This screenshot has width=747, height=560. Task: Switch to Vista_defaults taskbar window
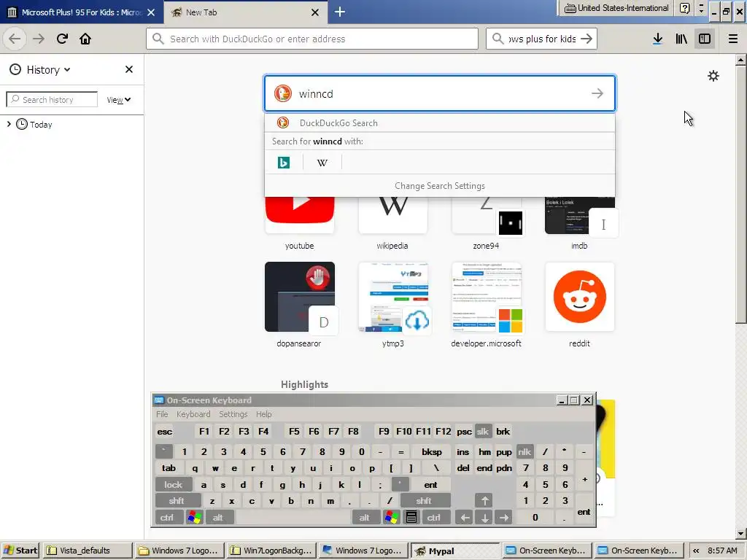[x=88, y=551]
